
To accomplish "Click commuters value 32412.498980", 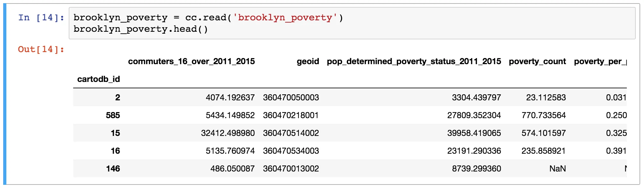I will pyautogui.click(x=227, y=133).
